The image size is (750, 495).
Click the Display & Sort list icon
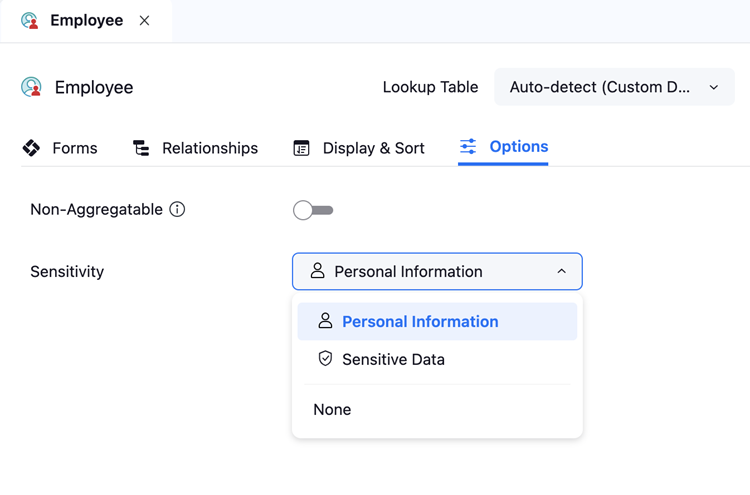pyautogui.click(x=301, y=148)
